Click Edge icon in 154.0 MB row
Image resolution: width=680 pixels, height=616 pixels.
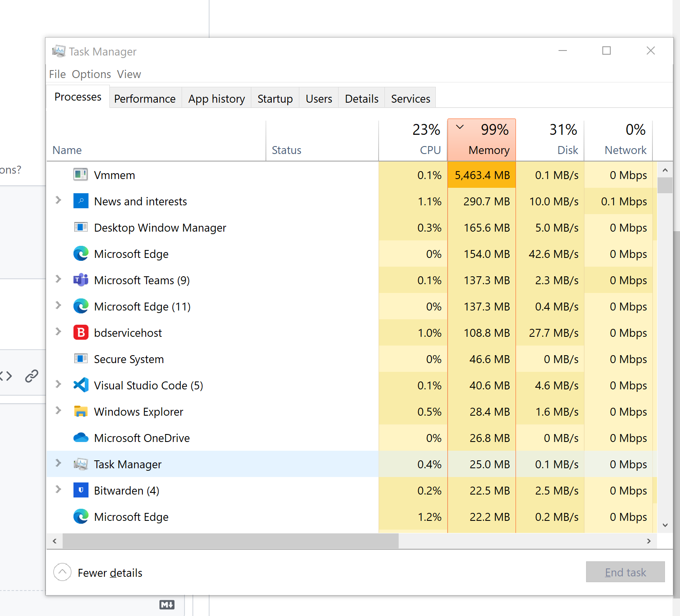(x=81, y=253)
